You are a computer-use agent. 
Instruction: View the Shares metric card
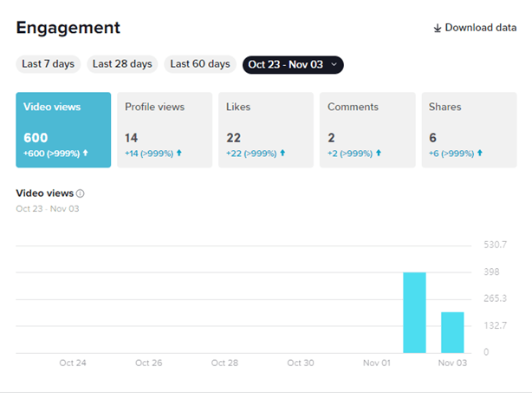(468, 130)
